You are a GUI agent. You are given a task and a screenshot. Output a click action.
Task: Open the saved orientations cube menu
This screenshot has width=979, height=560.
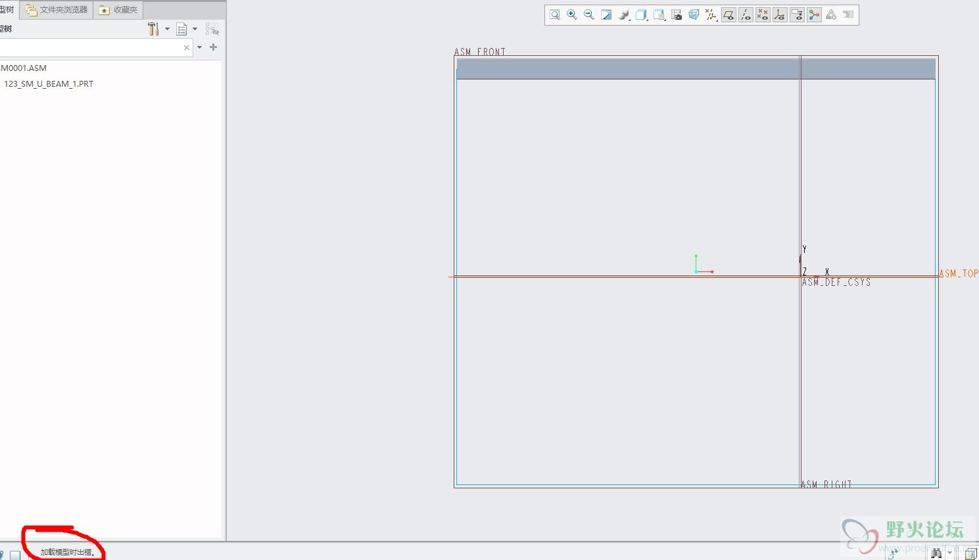pos(642,15)
